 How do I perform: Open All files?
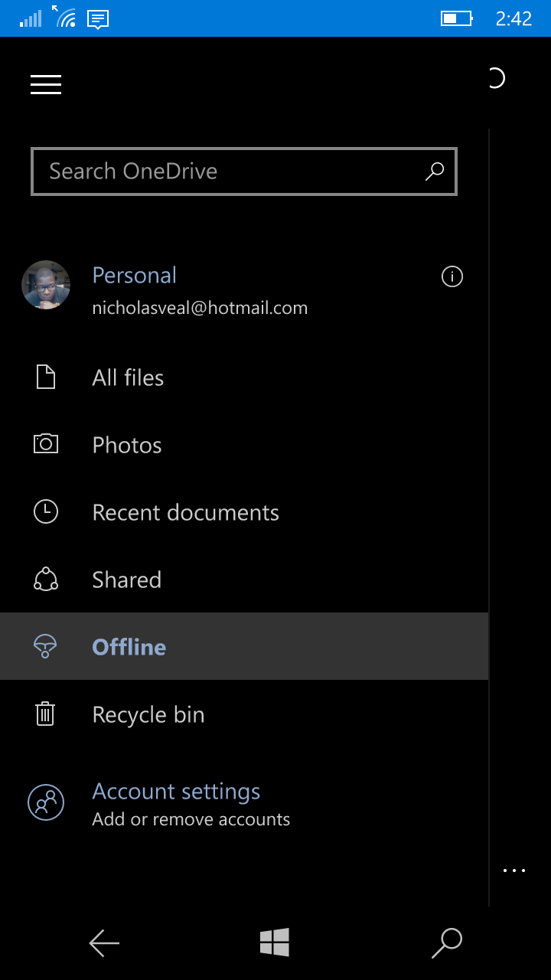(x=244, y=377)
